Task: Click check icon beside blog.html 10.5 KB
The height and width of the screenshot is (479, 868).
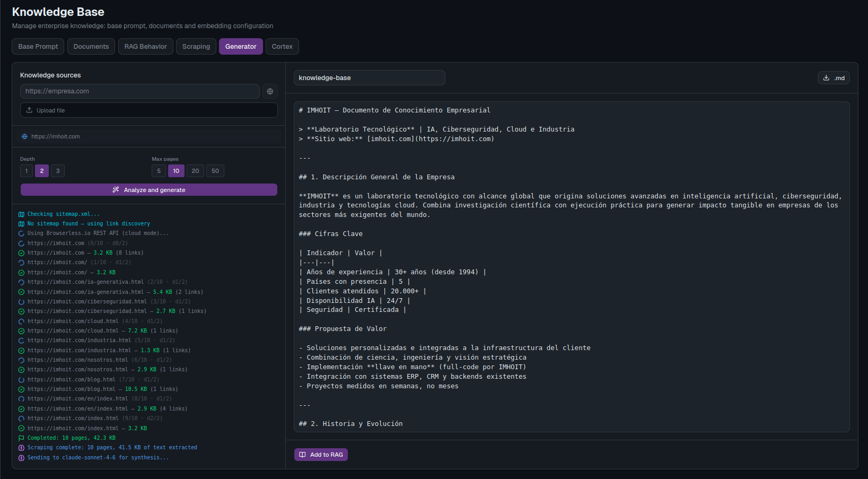Action: point(21,389)
